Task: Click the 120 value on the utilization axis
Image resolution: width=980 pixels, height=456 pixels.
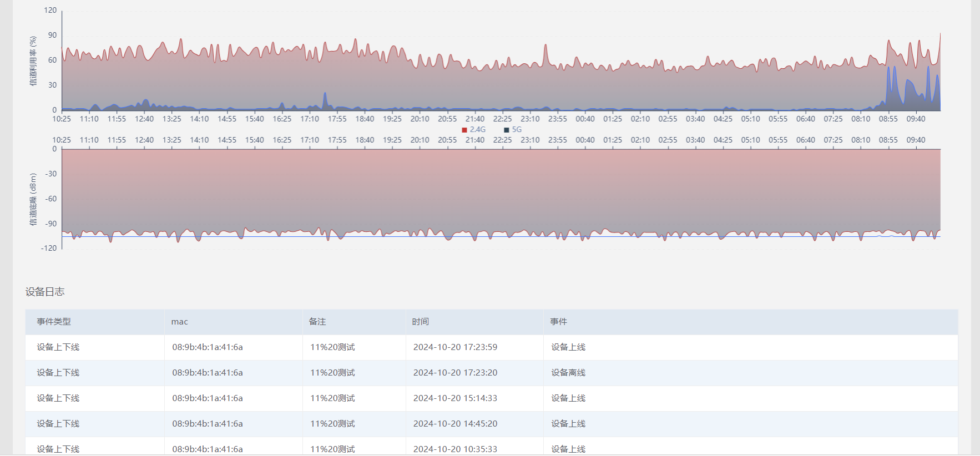Action: [50, 10]
